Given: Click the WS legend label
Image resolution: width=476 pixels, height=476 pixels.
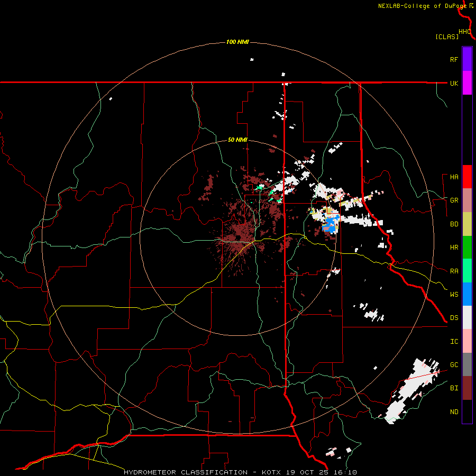Looking at the screenshot, I should [x=454, y=295].
